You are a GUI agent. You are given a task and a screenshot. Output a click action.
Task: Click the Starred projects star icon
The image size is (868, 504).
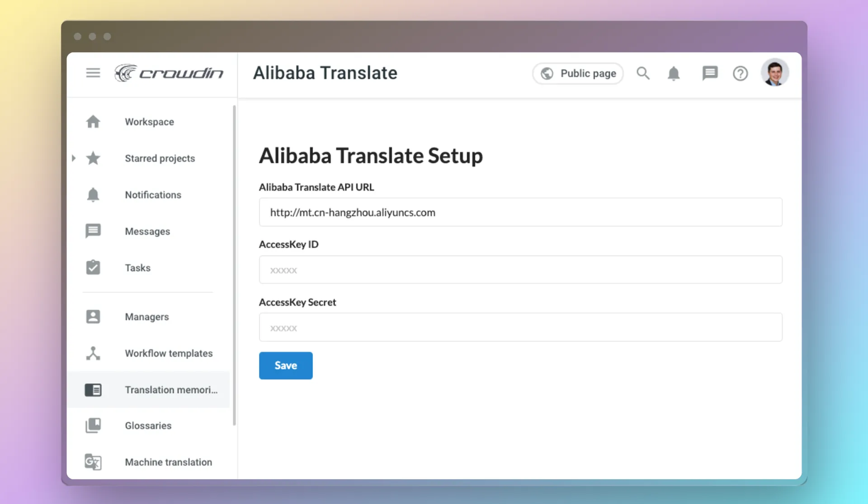point(93,158)
